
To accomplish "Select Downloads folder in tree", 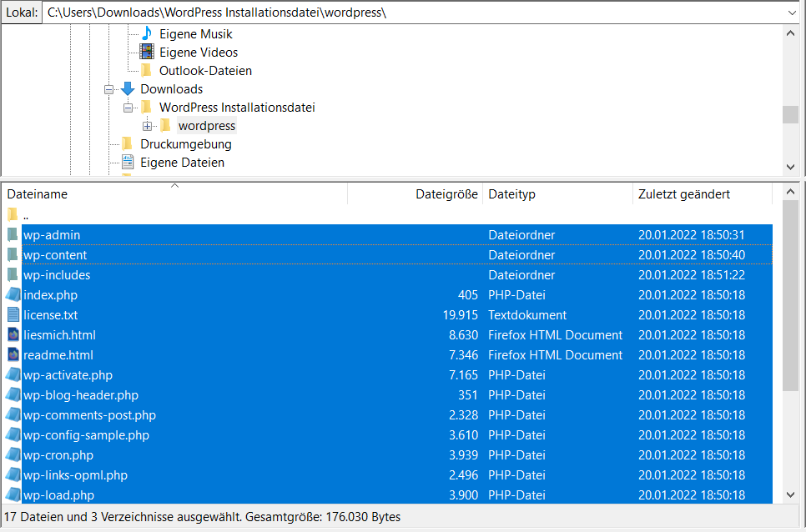I will point(172,89).
